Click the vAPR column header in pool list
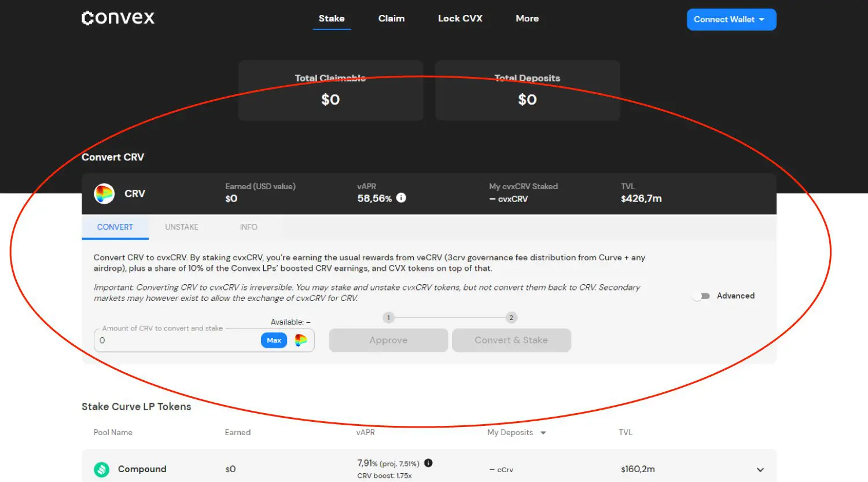The image size is (868, 482). 366,433
